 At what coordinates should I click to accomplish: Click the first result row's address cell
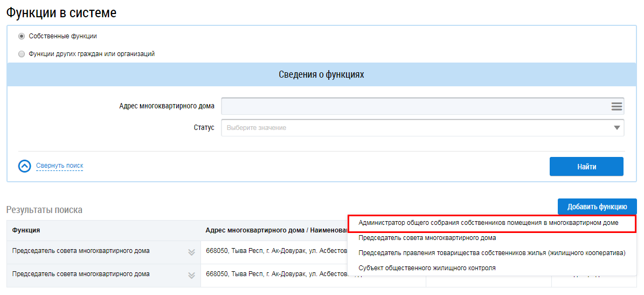pos(275,251)
